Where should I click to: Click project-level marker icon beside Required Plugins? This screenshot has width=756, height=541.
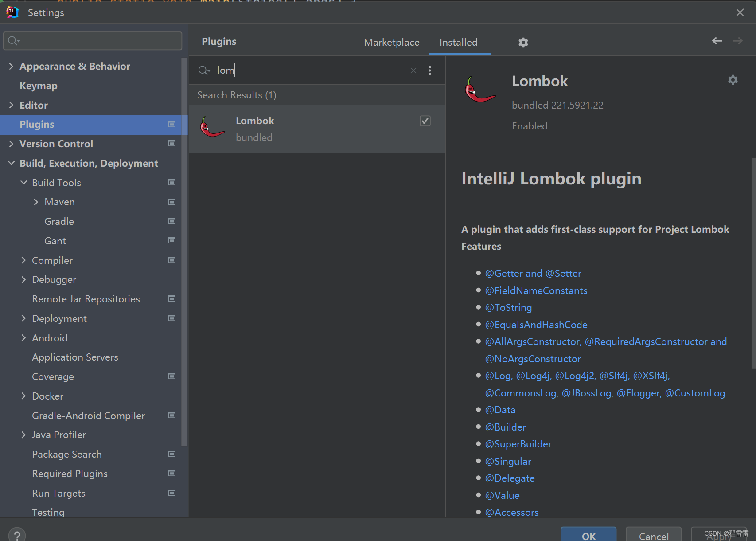pos(172,473)
